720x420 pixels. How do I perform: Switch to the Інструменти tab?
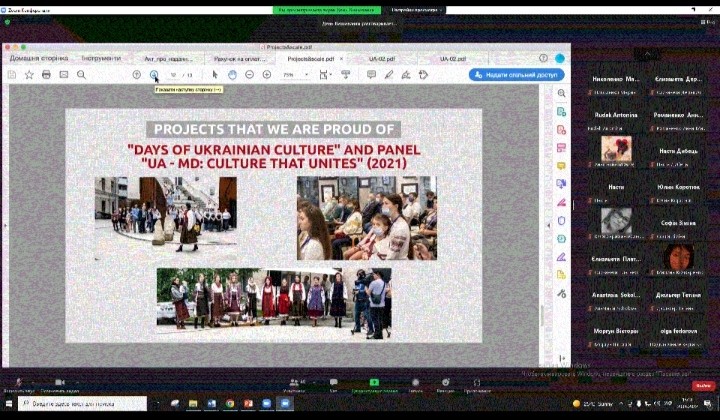click(101, 58)
